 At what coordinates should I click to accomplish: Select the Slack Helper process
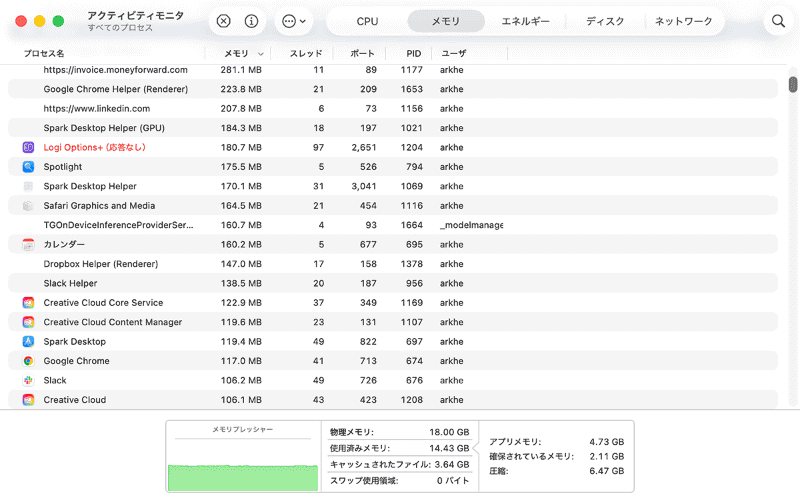point(70,283)
